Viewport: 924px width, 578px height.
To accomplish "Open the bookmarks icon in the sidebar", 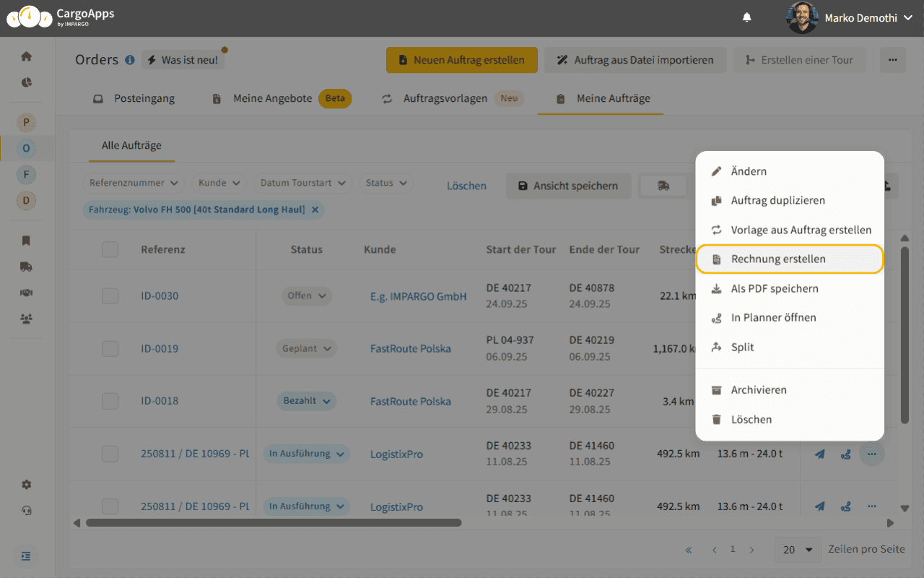I will click(x=26, y=240).
